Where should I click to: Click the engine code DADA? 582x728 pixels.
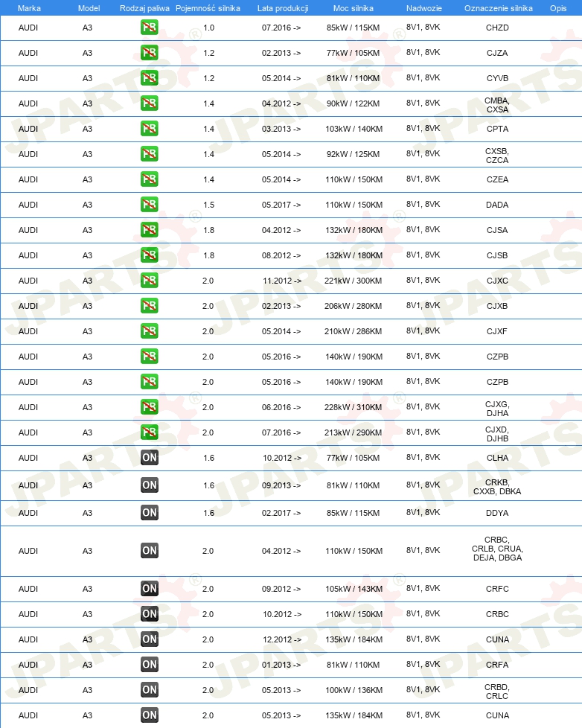[497, 205]
